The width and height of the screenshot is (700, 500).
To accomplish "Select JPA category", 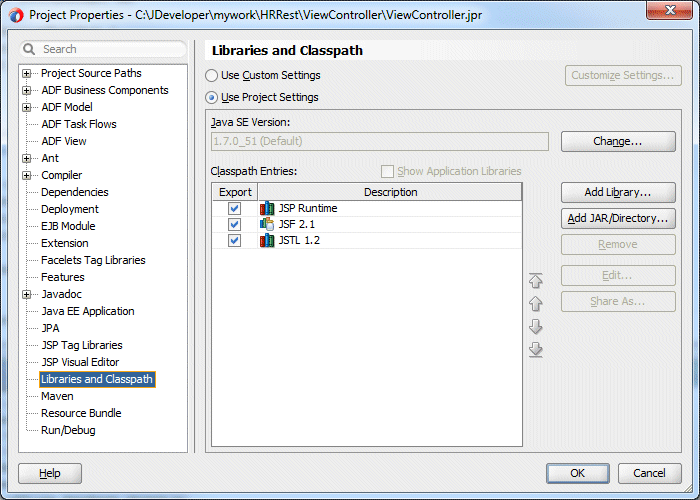I will point(50,328).
